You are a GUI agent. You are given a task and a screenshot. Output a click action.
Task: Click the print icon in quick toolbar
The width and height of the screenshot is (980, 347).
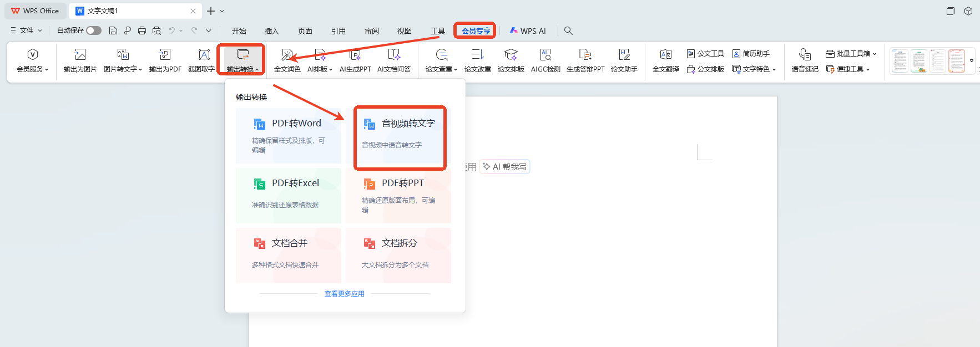pos(142,30)
